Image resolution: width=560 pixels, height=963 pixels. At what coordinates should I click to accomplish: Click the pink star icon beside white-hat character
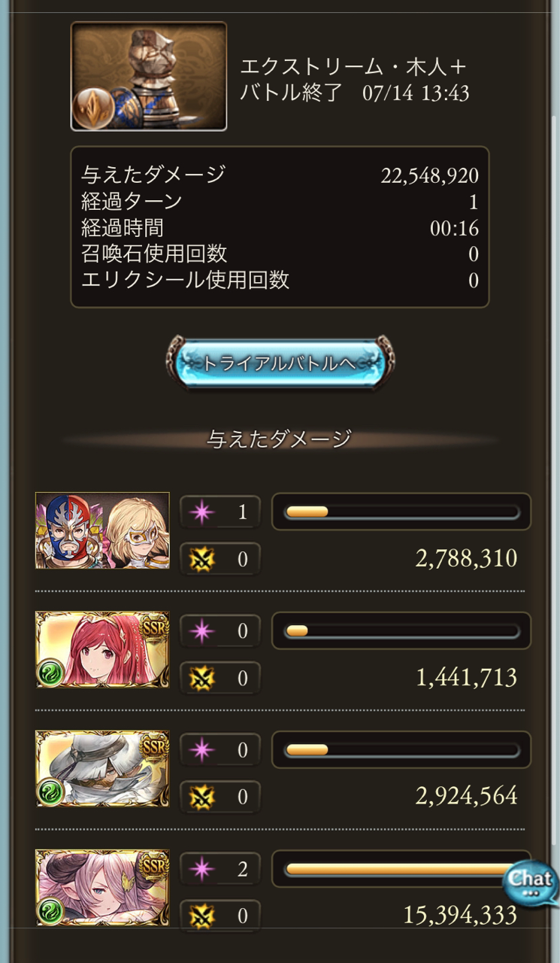pyautogui.click(x=203, y=750)
